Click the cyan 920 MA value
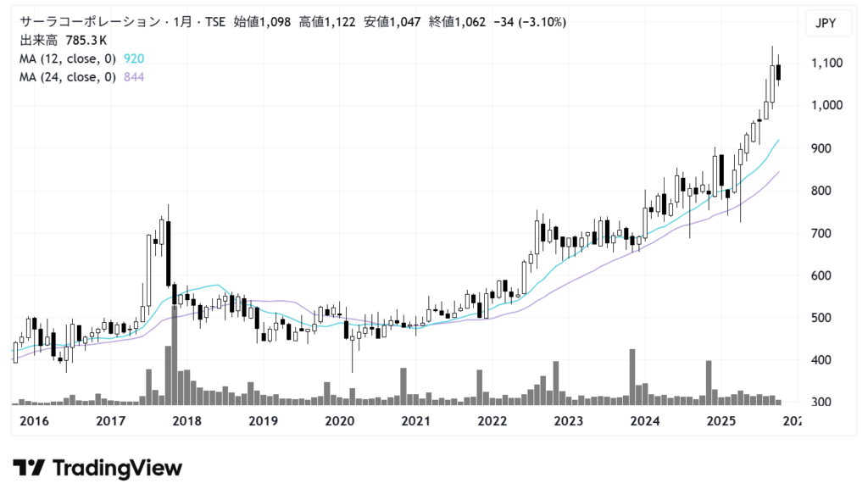The height and width of the screenshot is (500, 868). pyautogui.click(x=134, y=59)
